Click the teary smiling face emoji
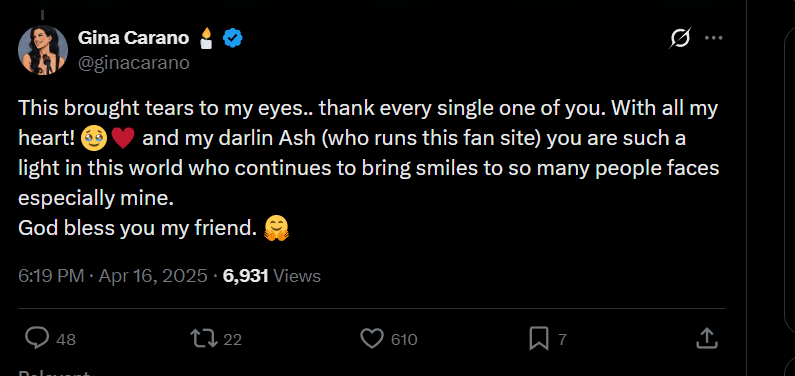The height and width of the screenshot is (376, 795). point(94,139)
